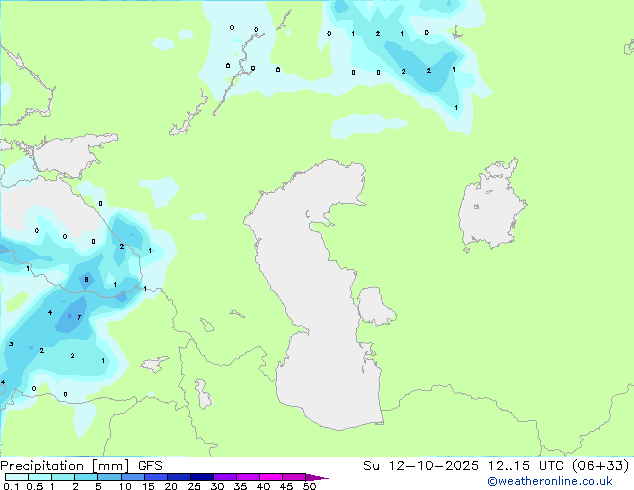The image size is (634, 490).
Task: Click the Aral Sea on the map
Action: coord(491,210)
